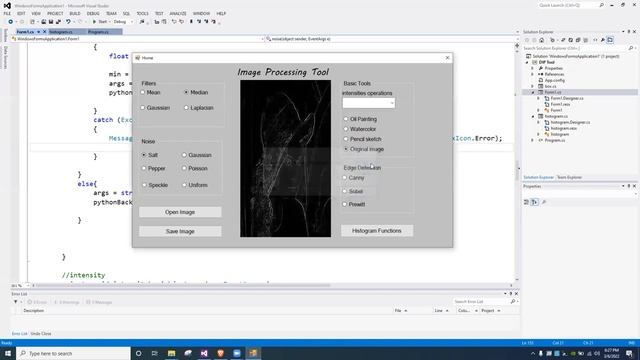Image resolution: width=640 pixels, height=360 pixels.
Task: Click the View Code icon in Solution Explorer
Action: coord(595,40)
